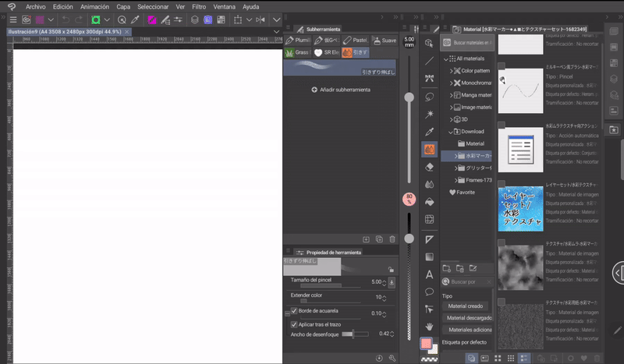Toggle the Borde de acuarela checkbox
This screenshot has width=624, height=364.
pos(294,311)
